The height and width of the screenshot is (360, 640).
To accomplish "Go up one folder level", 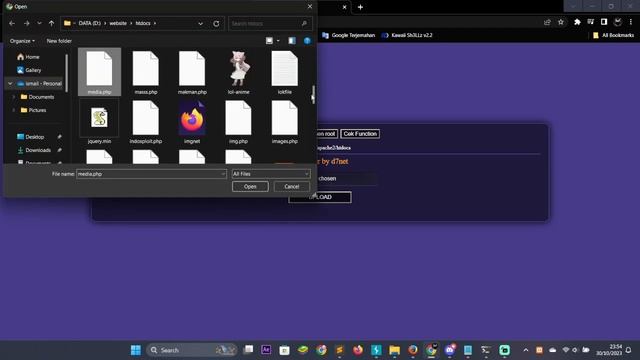I will pos(51,24).
